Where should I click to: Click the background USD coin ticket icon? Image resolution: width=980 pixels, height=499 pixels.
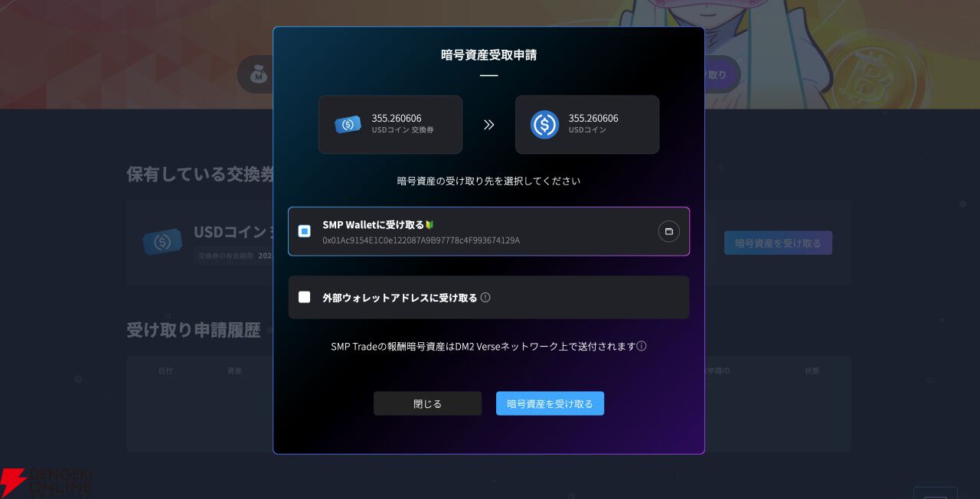pos(162,243)
